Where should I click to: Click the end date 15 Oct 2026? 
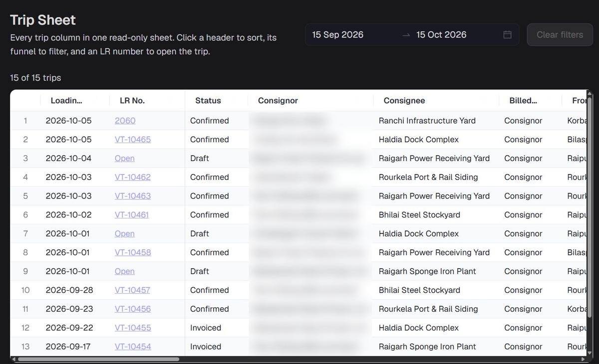(x=441, y=34)
